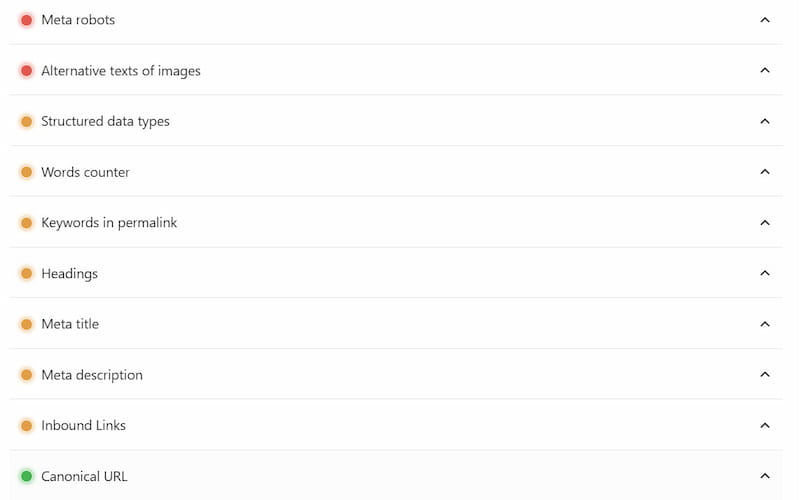
Task: Click the Meta description label
Action: click(x=92, y=375)
